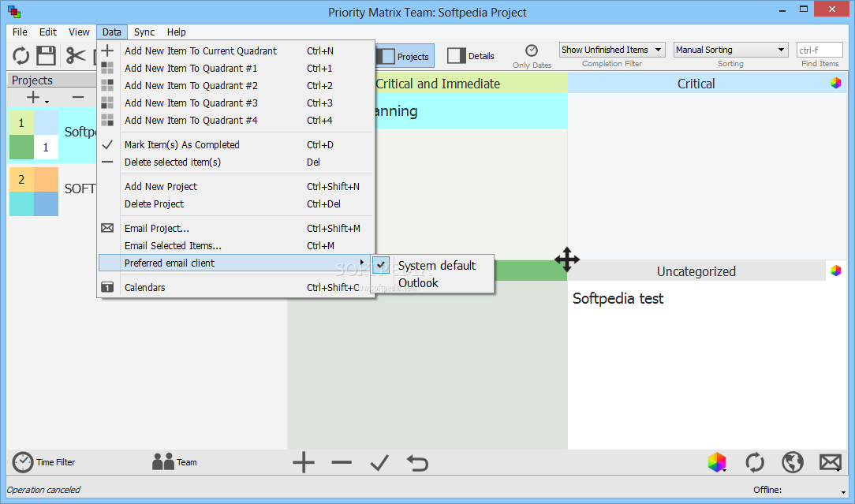This screenshot has height=504, width=855.
Task: Click the Uncategorized quadrant header
Action: tap(696, 271)
